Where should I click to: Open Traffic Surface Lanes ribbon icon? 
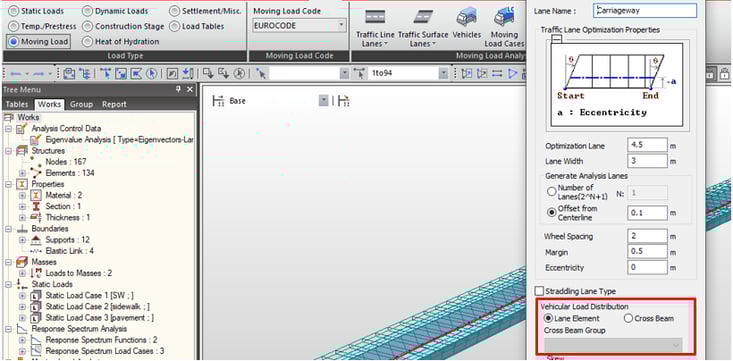(423, 28)
